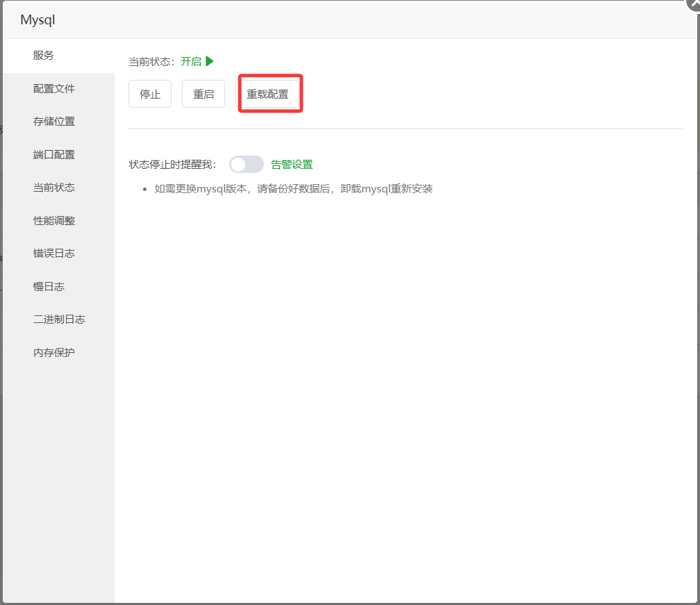Open the 配置文件 tab

[54, 89]
